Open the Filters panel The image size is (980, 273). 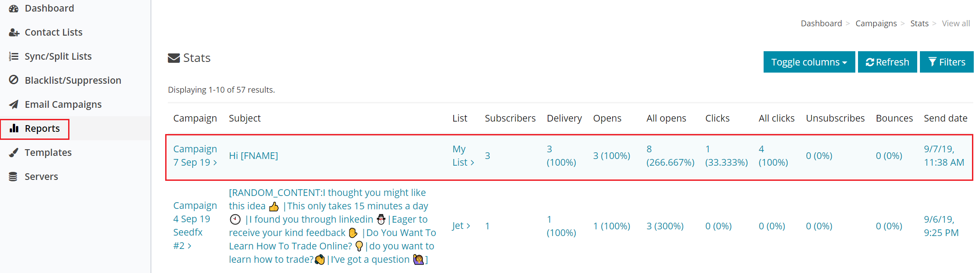(x=947, y=62)
